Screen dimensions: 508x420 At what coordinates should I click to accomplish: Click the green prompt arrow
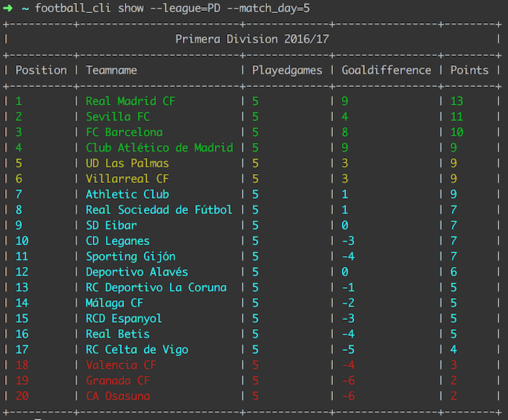[x=8, y=8]
